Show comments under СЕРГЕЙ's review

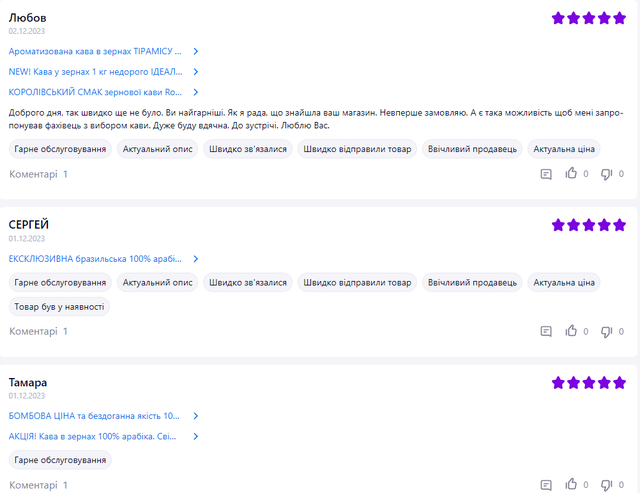[38, 331]
